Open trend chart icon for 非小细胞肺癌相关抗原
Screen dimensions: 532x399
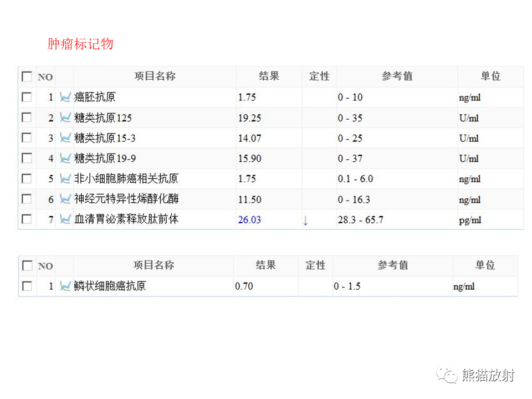pyautogui.click(x=65, y=178)
